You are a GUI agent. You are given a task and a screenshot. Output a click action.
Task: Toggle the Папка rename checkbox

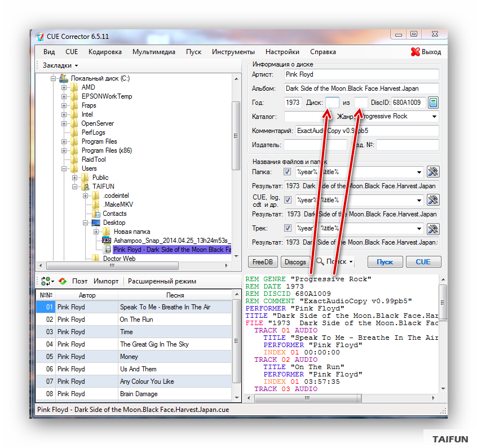click(288, 172)
